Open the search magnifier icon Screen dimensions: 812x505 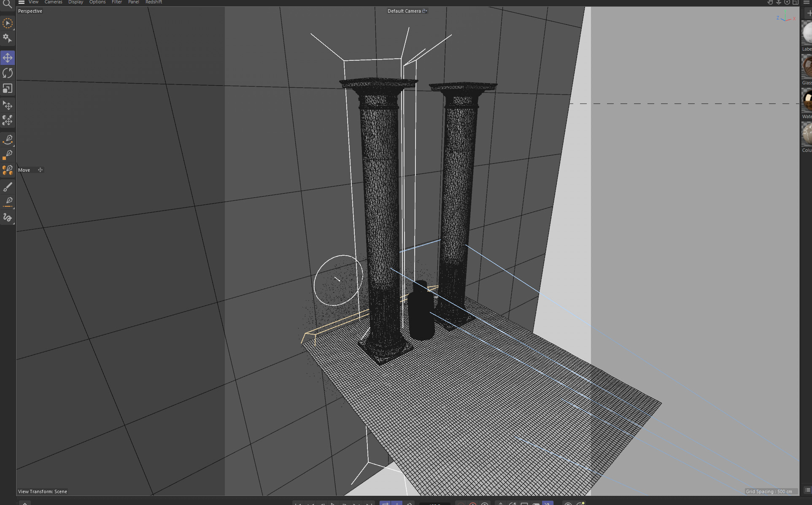(x=7, y=4)
